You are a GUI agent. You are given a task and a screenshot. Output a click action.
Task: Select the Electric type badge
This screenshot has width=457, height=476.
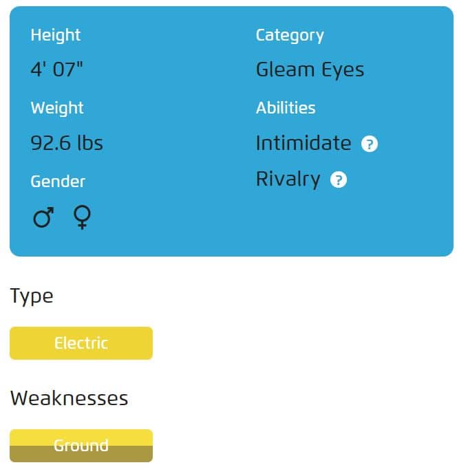(x=81, y=343)
